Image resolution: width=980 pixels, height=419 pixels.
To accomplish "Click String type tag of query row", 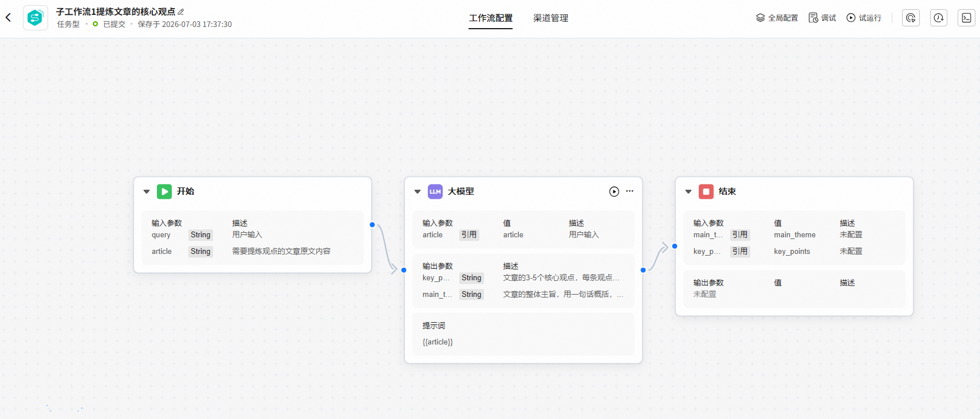I will (200, 235).
